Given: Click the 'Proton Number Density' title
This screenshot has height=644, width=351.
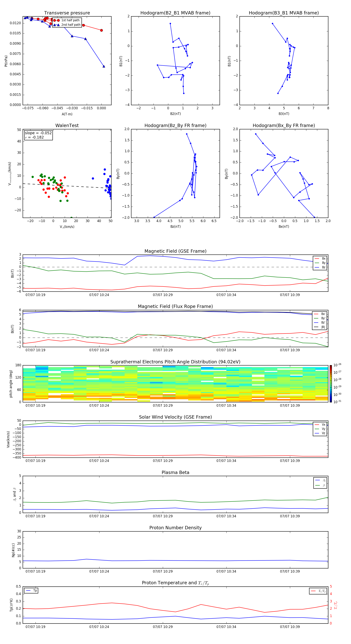Looking at the screenshot, I should coord(175,528).
